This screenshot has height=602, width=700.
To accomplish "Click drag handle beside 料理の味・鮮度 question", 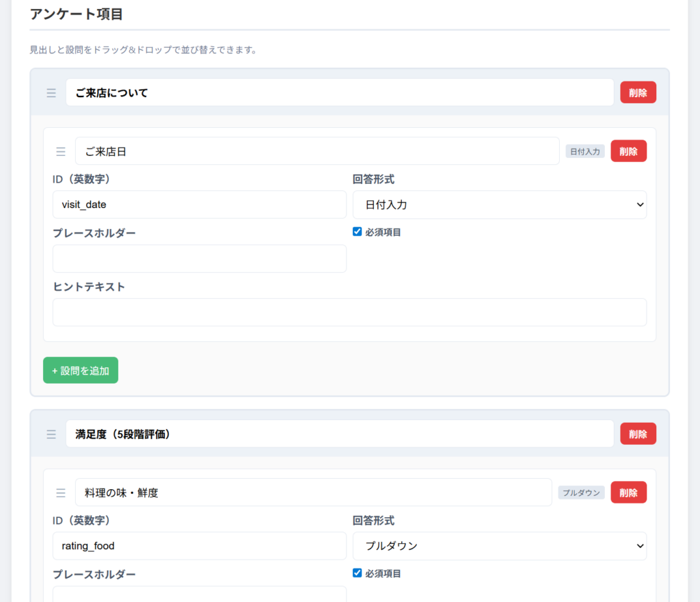I will [61, 493].
